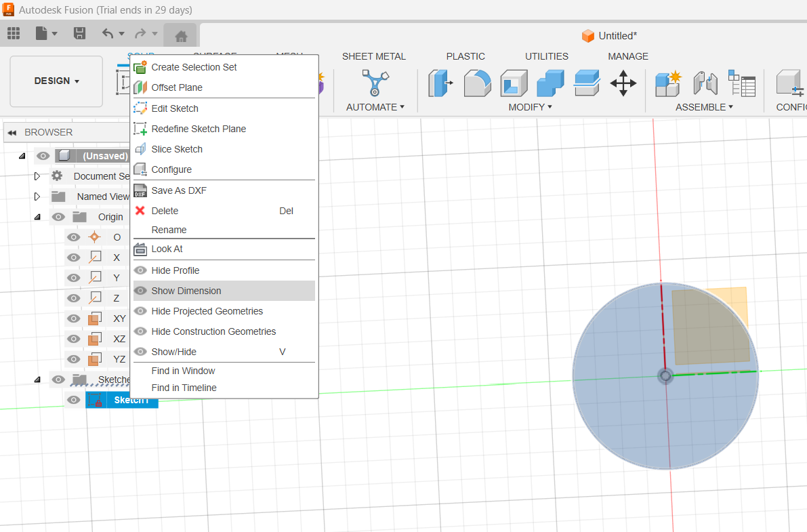Select the XY plane icon
The image size is (807, 532).
(94, 319)
